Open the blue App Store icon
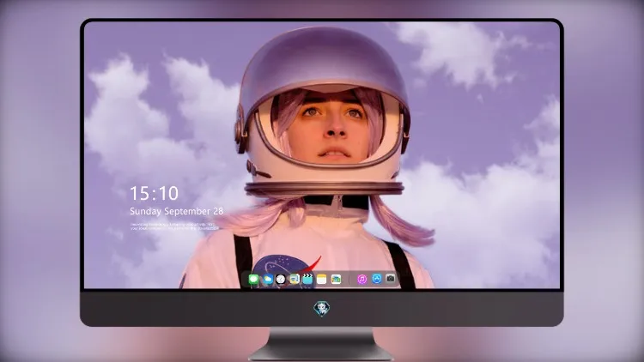Image resolution: width=644 pixels, height=362 pixels. (377, 279)
